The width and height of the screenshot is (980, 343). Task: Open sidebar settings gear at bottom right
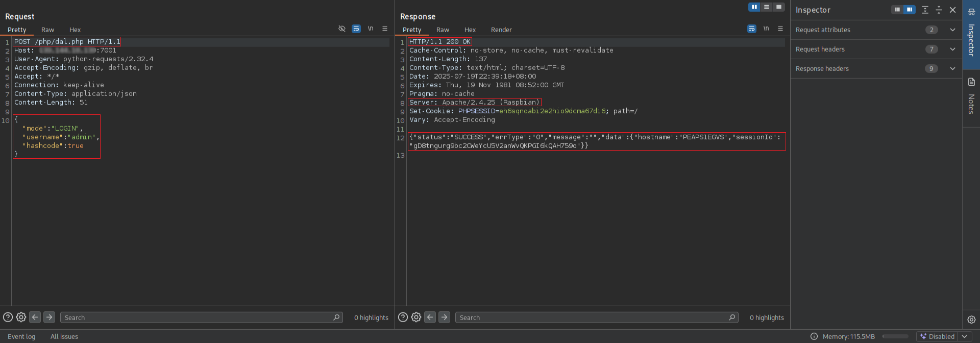(971, 320)
